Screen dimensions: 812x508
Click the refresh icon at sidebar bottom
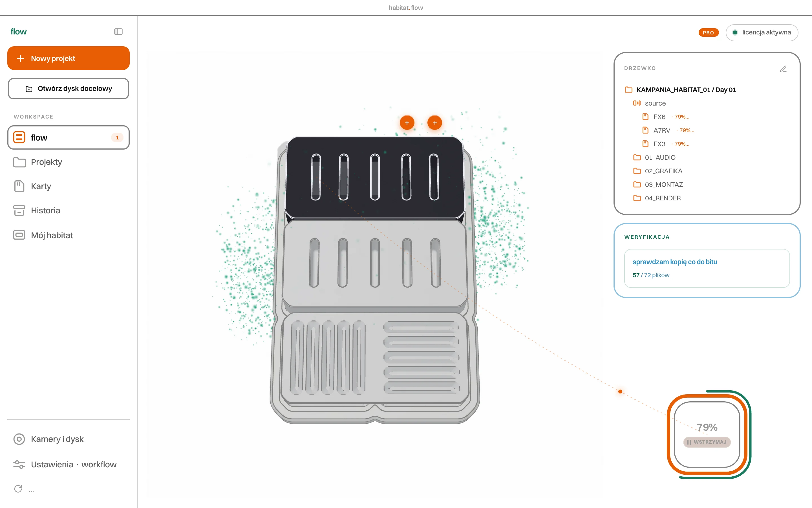(x=18, y=489)
